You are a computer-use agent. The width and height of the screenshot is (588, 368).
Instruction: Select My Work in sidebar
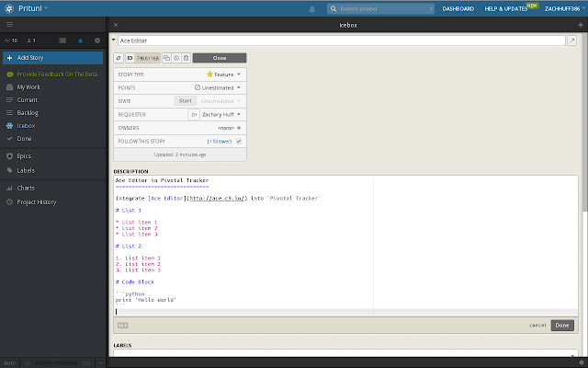click(x=28, y=86)
